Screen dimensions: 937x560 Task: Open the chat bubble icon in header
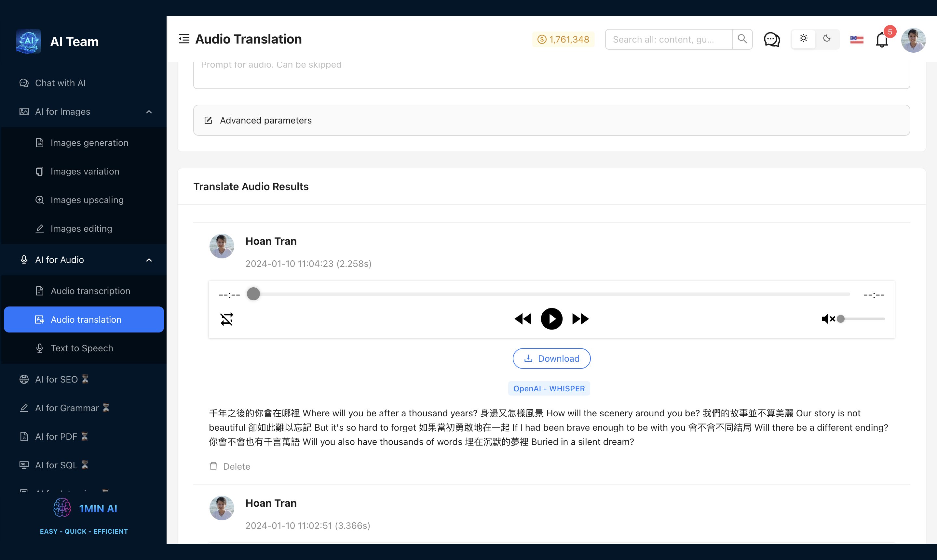(x=772, y=39)
